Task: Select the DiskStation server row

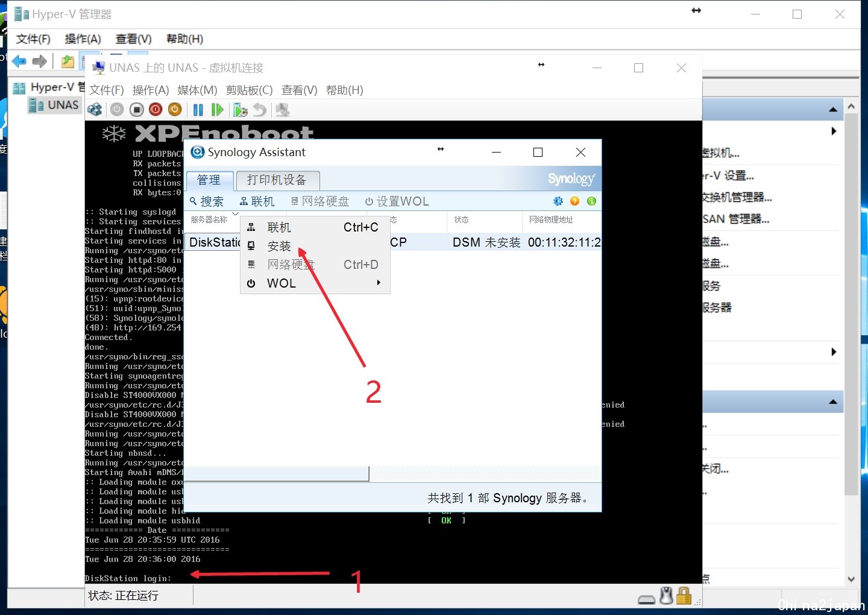Action: (x=392, y=242)
